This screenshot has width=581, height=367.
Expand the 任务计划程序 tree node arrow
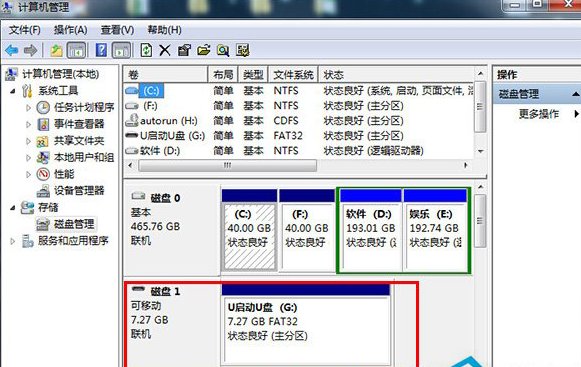tap(29, 108)
